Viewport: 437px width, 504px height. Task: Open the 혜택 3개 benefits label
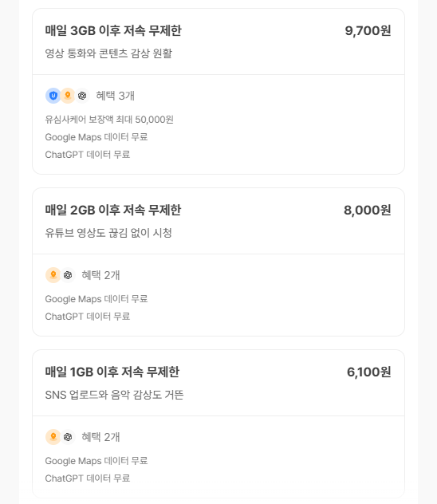click(115, 96)
